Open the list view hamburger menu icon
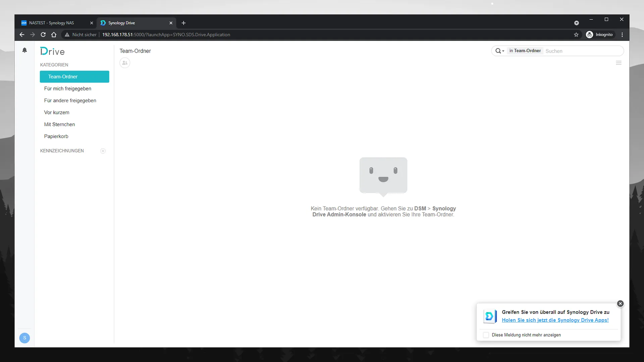The image size is (644, 362). [619, 63]
